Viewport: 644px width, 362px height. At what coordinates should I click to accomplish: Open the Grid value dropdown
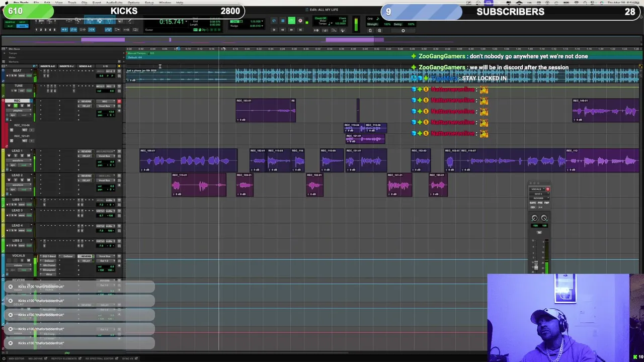pyautogui.click(x=262, y=21)
